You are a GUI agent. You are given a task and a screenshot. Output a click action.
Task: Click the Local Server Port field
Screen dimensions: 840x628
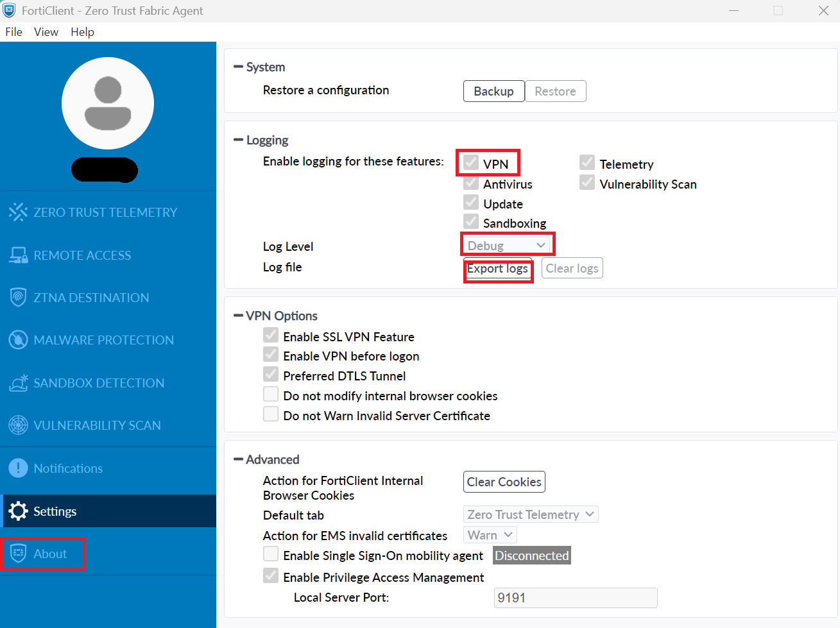(576, 598)
